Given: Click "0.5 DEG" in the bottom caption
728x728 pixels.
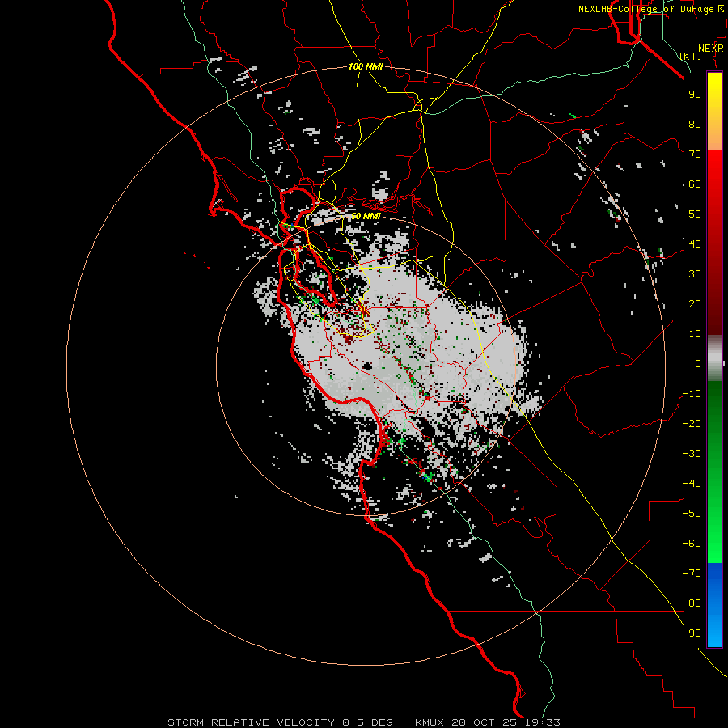Looking at the screenshot, I should [x=367, y=722].
